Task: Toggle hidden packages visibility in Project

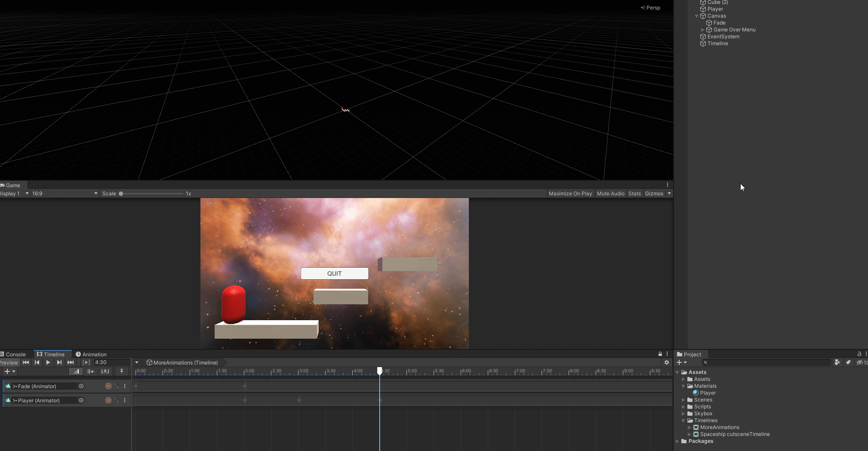Action: [862, 362]
